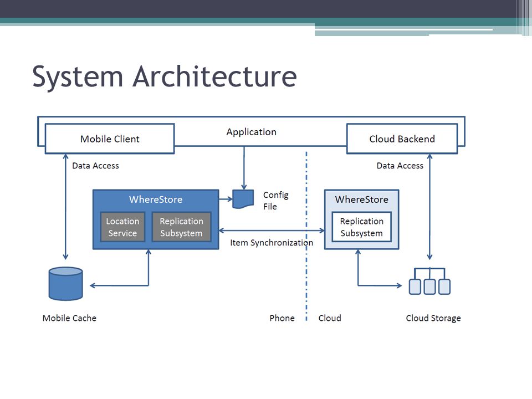Click the Mobile Cache cylinder icon
This screenshot has height=399, width=532.
pyautogui.click(x=65, y=284)
